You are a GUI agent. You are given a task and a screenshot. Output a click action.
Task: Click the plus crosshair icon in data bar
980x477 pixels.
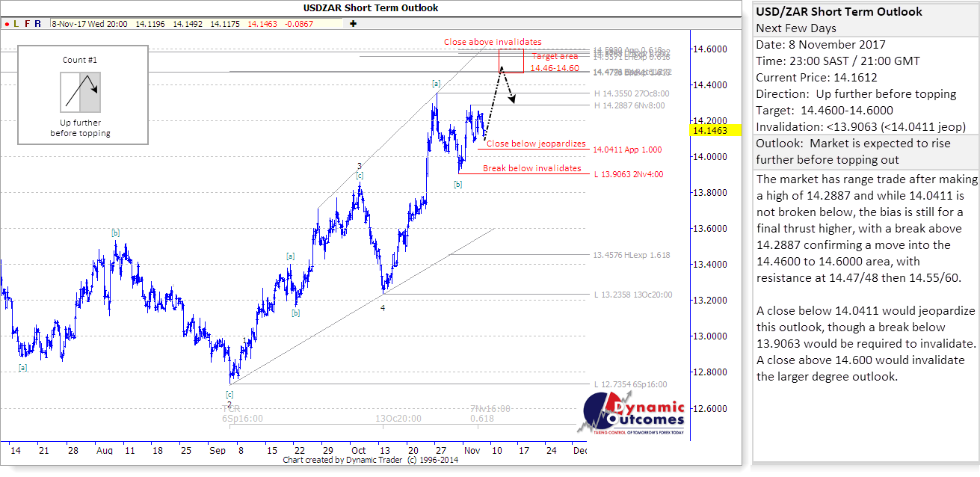pyautogui.click(x=353, y=24)
